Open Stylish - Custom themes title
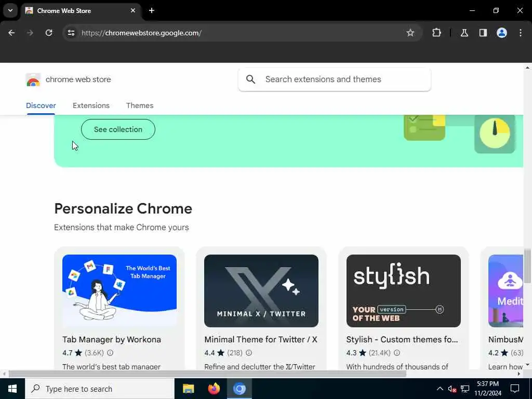 tap(402, 340)
